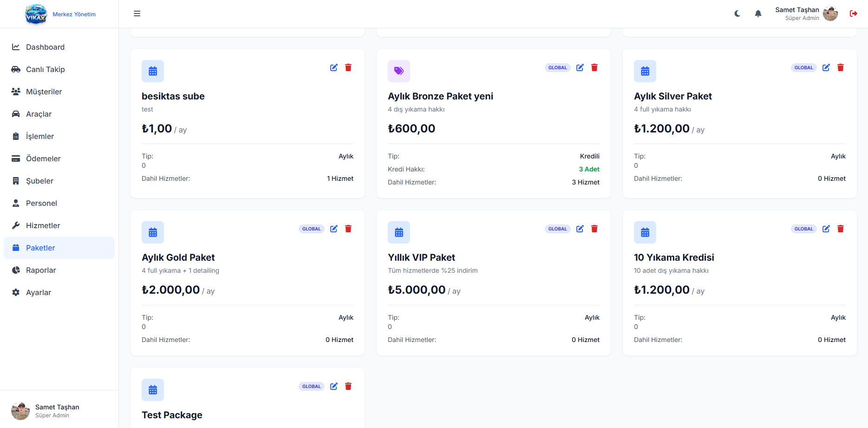Screen dimensions: 868x428
Task: Click the Merkez Yönetim logo link
Action: click(60, 14)
